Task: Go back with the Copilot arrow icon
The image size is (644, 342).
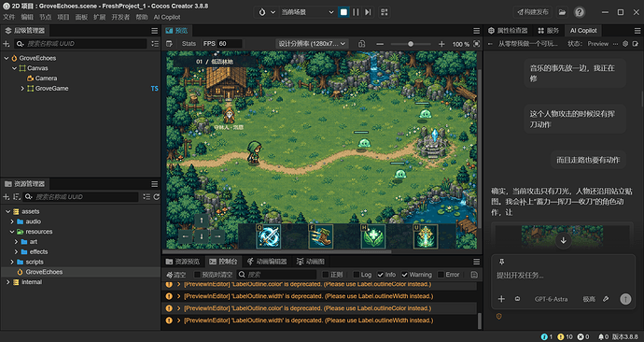Action: point(490,44)
